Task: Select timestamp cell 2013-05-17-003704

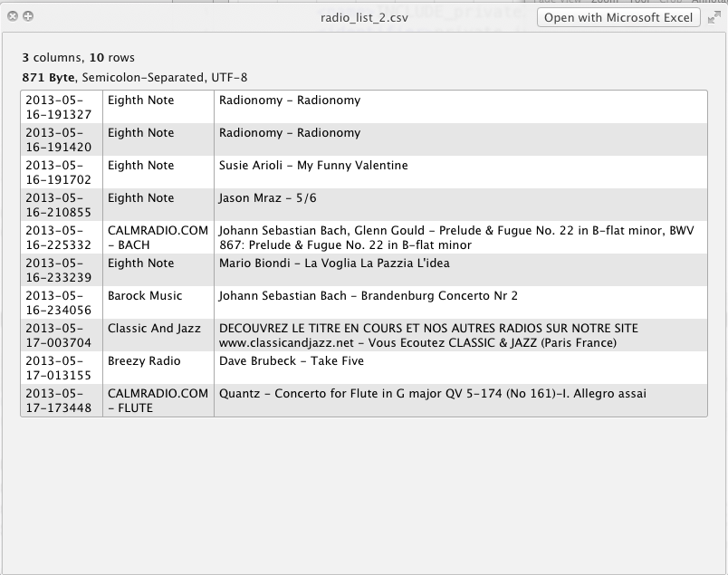Action: pyautogui.click(x=62, y=335)
